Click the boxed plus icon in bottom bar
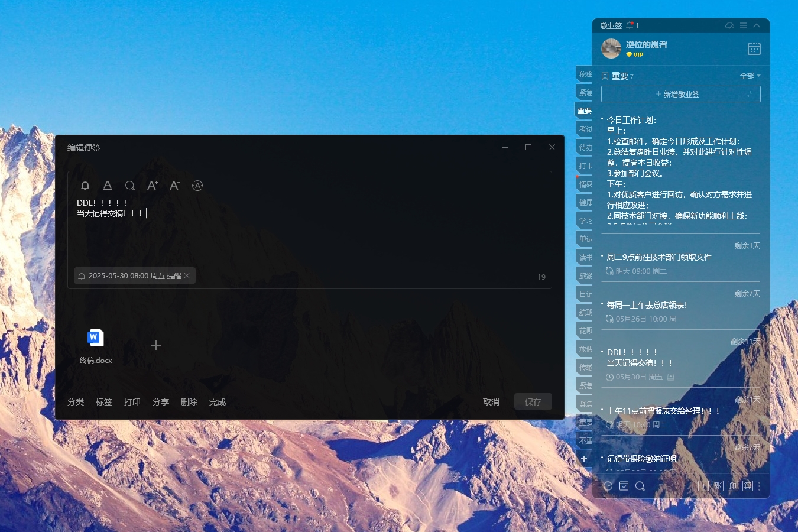Image resolution: width=798 pixels, height=532 pixels. click(x=703, y=486)
